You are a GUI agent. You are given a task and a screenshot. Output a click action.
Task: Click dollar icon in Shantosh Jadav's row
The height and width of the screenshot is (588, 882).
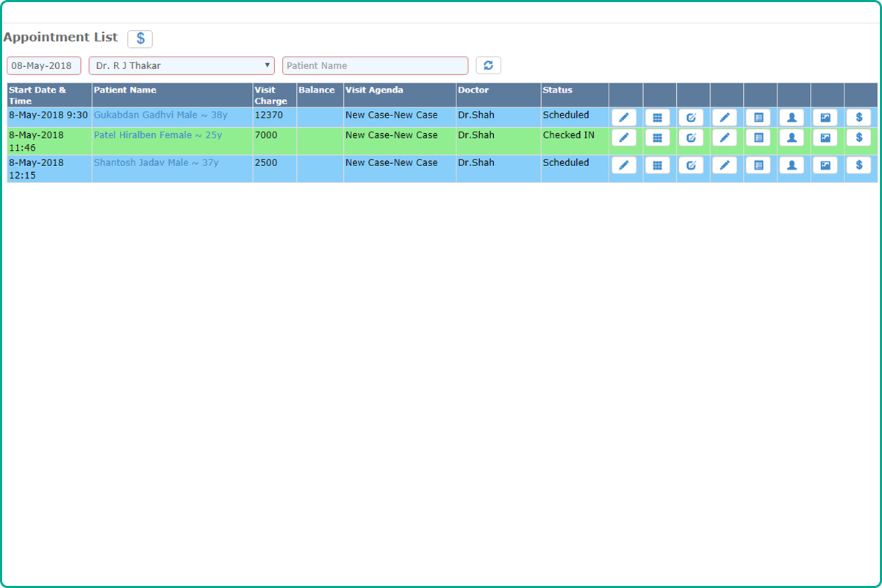coord(858,165)
